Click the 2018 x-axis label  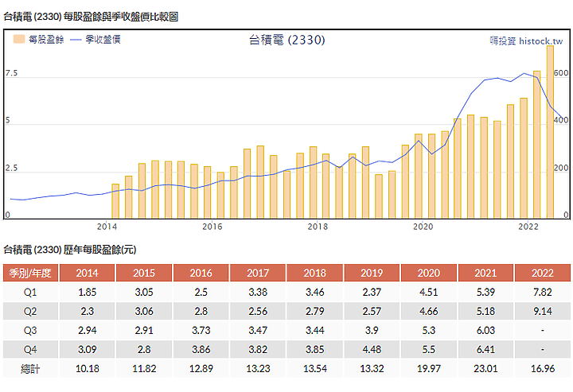(x=318, y=227)
